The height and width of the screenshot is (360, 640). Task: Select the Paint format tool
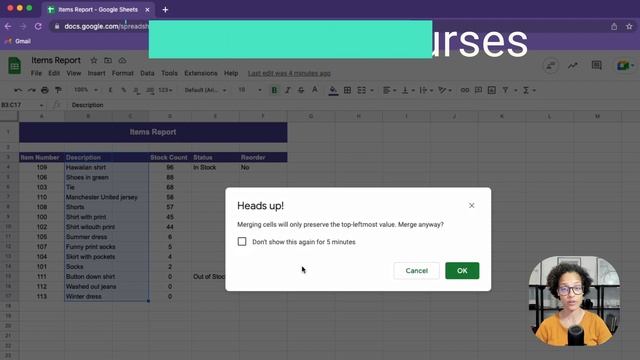pos(58,90)
